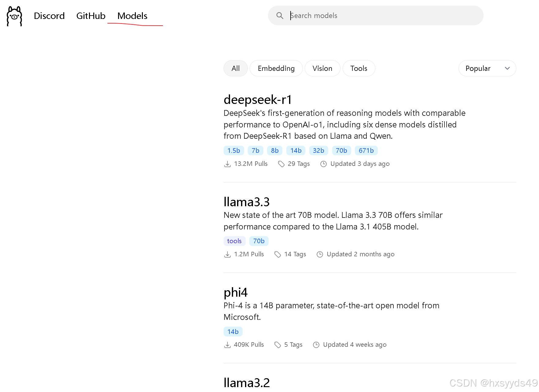The width and height of the screenshot is (539, 392).
Task: Click the 13.2M Pulls text
Action: 251,164
